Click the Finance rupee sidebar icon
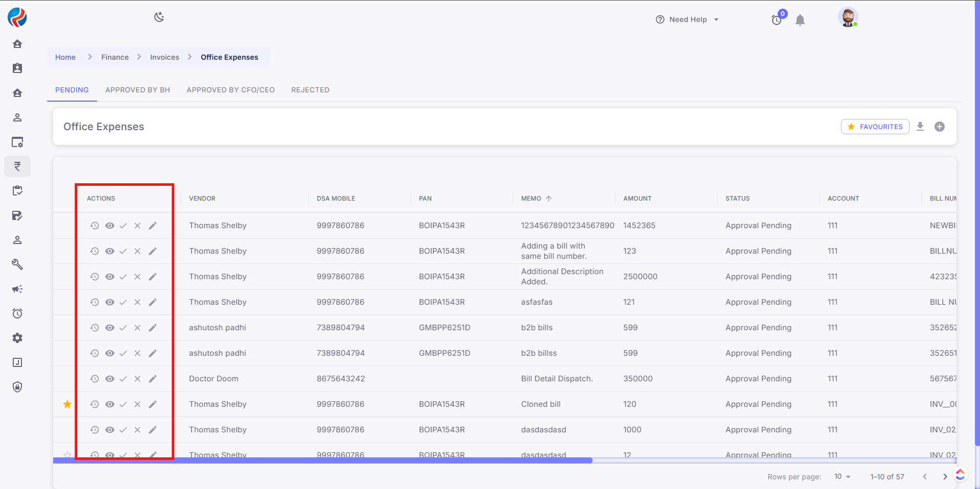 pos(17,166)
